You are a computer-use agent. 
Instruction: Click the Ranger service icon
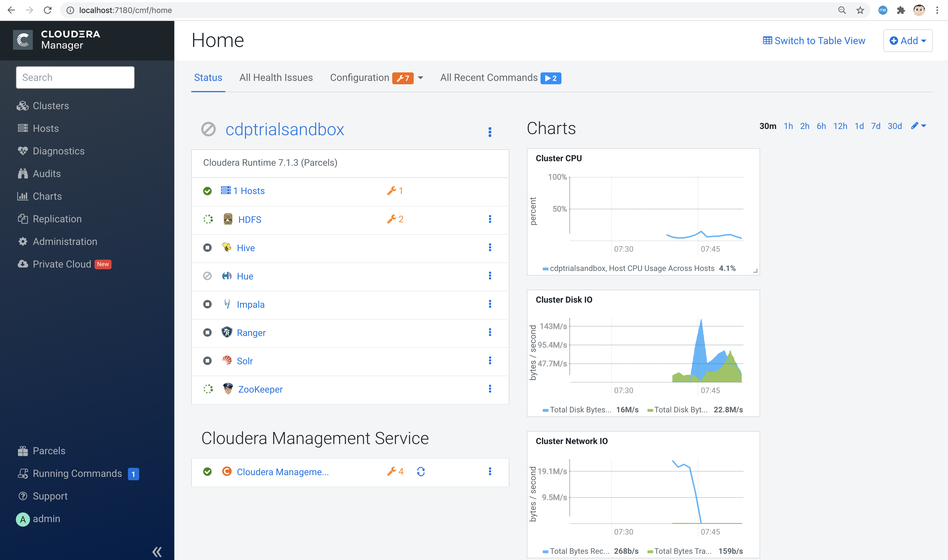click(227, 332)
